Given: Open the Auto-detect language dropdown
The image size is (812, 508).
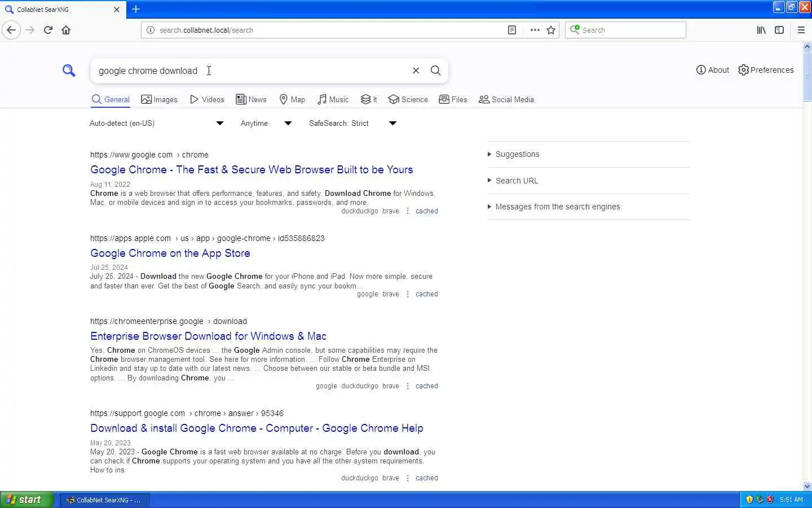Looking at the screenshot, I should [x=157, y=123].
